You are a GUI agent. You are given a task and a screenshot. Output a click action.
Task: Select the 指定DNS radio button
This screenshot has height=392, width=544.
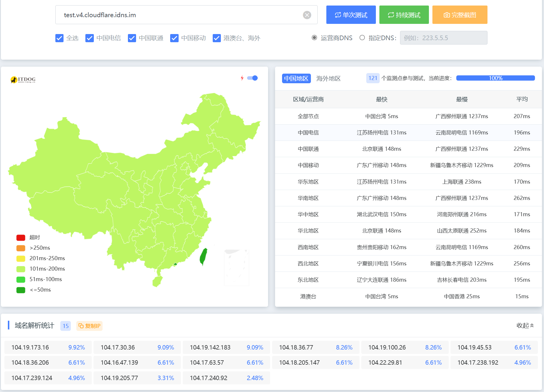362,38
